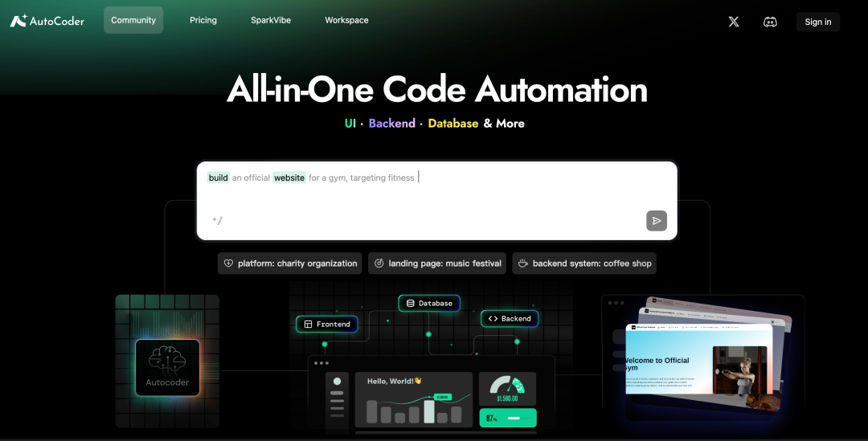Image resolution: width=868 pixels, height=441 pixels.
Task: Click the Backend node label
Action: click(x=510, y=319)
